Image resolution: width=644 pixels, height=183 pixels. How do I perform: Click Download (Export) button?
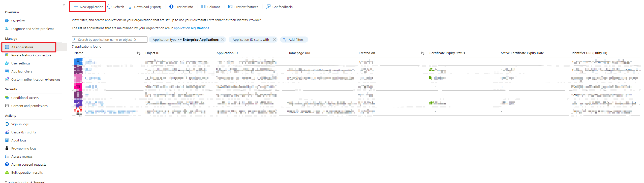(145, 7)
